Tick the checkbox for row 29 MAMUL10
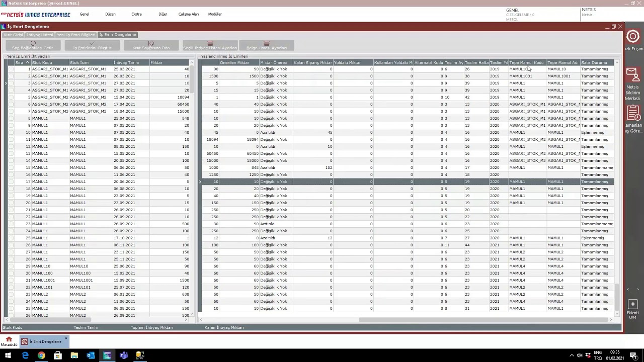Image resolution: width=644 pixels, height=362 pixels. click(x=11, y=266)
